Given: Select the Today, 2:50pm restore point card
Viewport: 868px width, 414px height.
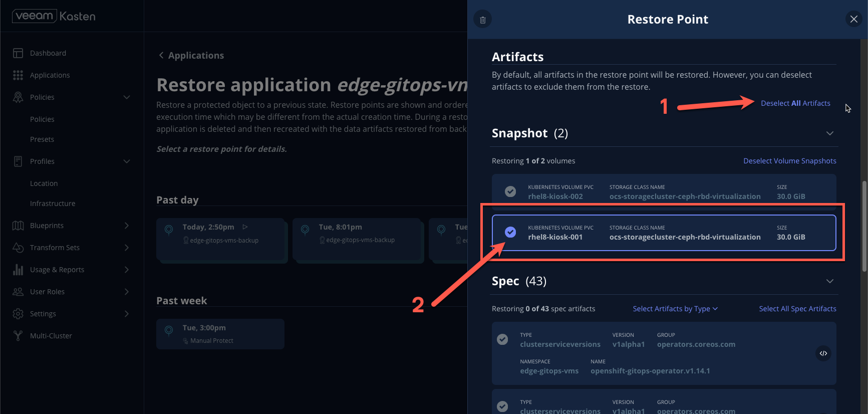Looking at the screenshot, I should (x=221, y=239).
